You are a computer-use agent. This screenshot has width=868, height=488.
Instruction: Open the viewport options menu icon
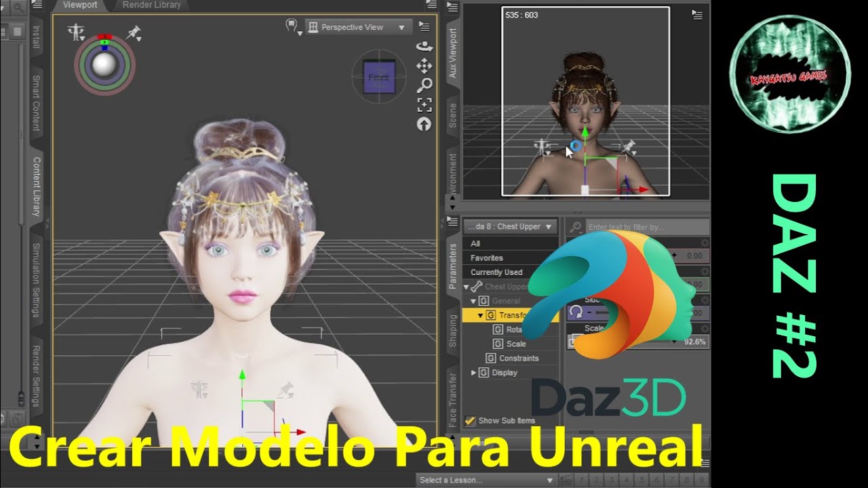click(425, 27)
